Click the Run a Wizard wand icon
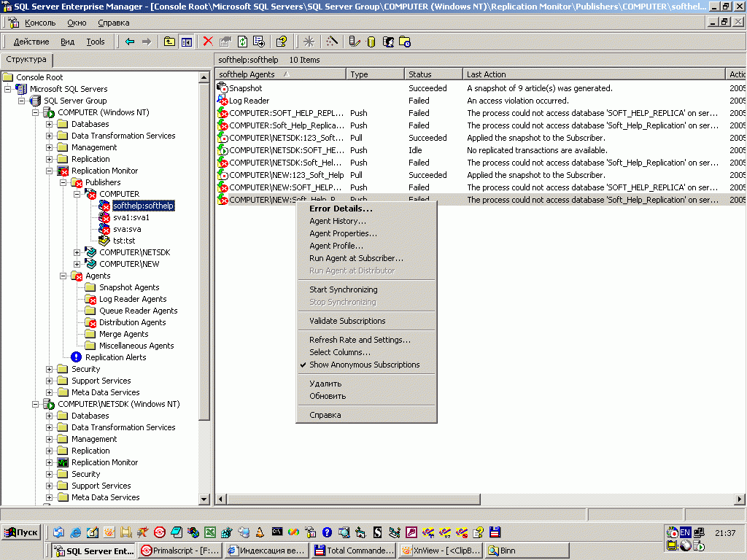 332,42
